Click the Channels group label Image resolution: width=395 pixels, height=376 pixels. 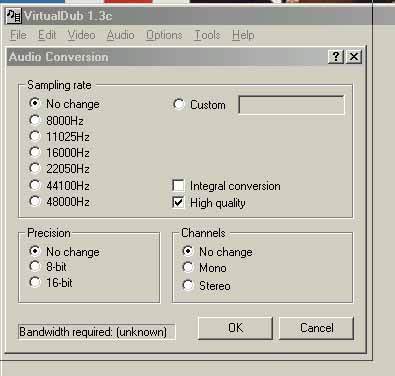point(203,233)
